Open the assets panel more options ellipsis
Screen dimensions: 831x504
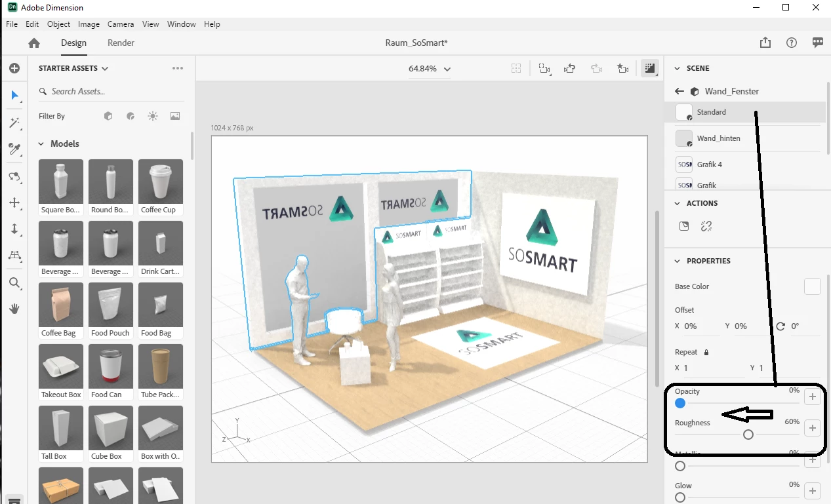(178, 68)
